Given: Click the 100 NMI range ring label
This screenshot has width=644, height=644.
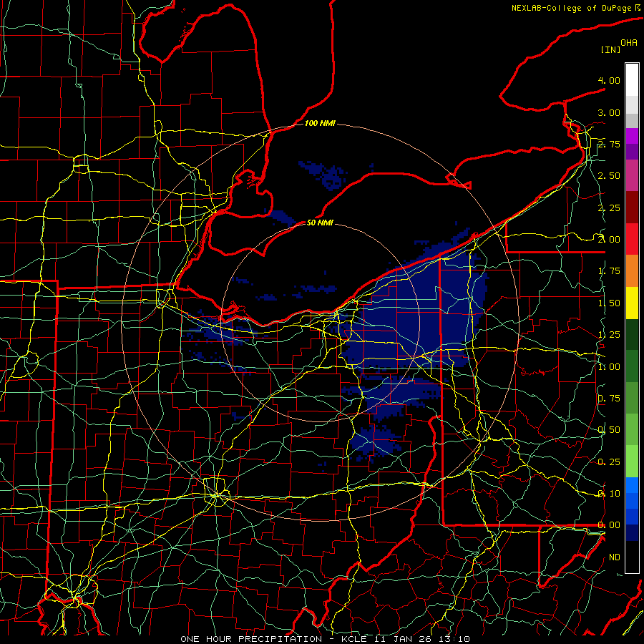Looking at the screenshot, I should 320,123.
